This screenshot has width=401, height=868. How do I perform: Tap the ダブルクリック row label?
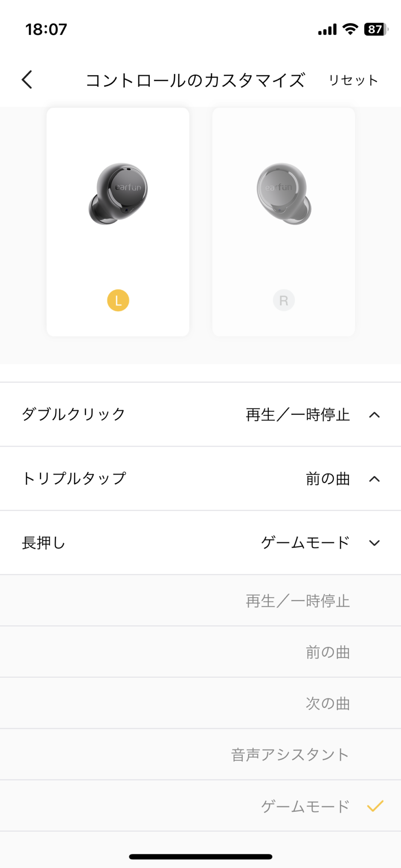tap(73, 414)
